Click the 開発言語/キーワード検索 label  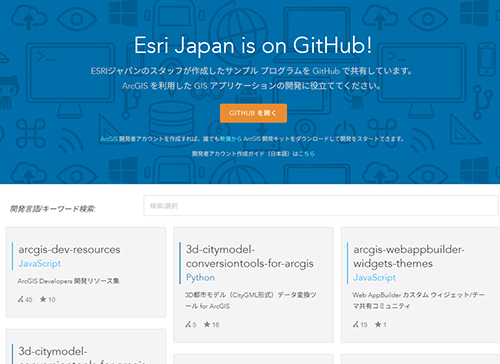tap(52, 209)
